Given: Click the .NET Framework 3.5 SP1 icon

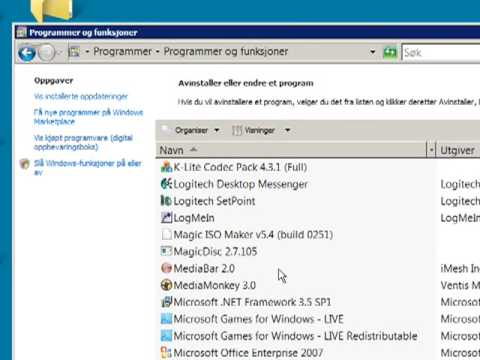Looking at the screenshot, I should 166,302.
